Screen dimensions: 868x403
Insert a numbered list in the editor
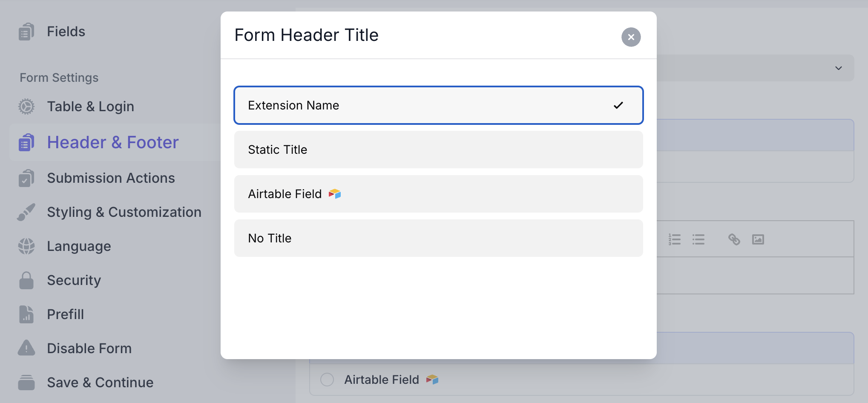click(675, 239)
